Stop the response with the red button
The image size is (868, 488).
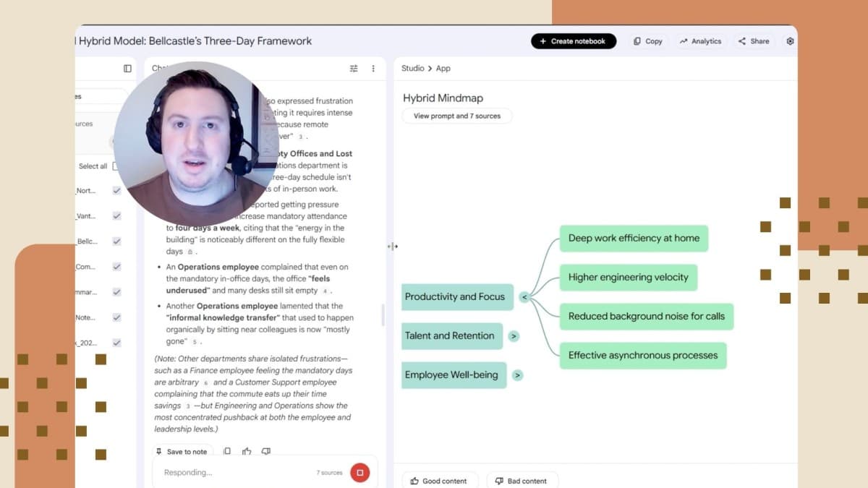(359, 473)
